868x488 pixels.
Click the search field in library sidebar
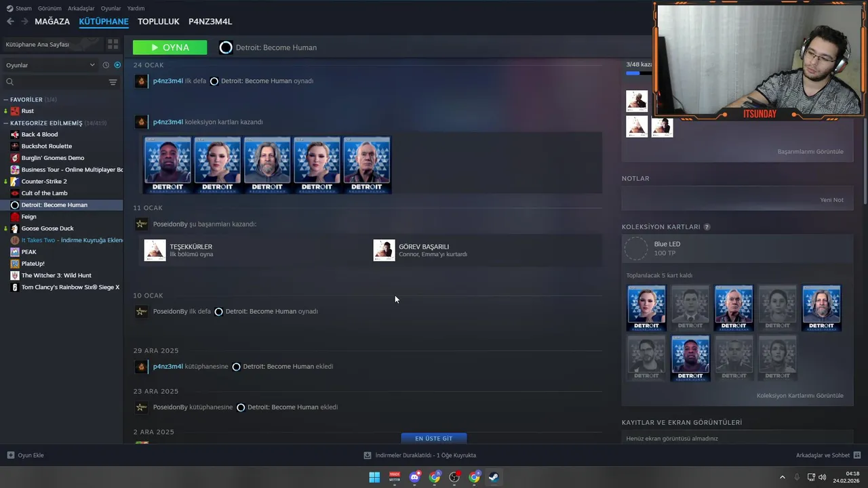pos(60,82)
